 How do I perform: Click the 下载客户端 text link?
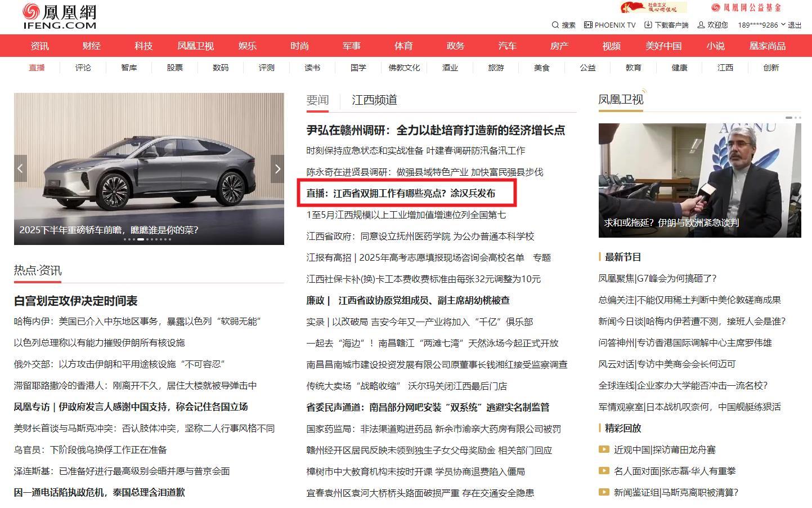tap(671, 25)
